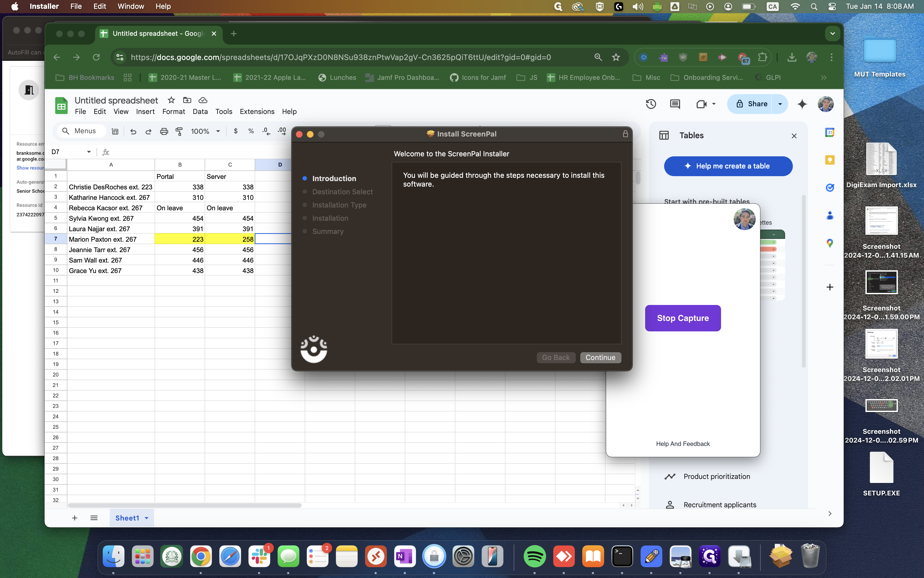Show more bookmarks chevron

pos(824,78)
